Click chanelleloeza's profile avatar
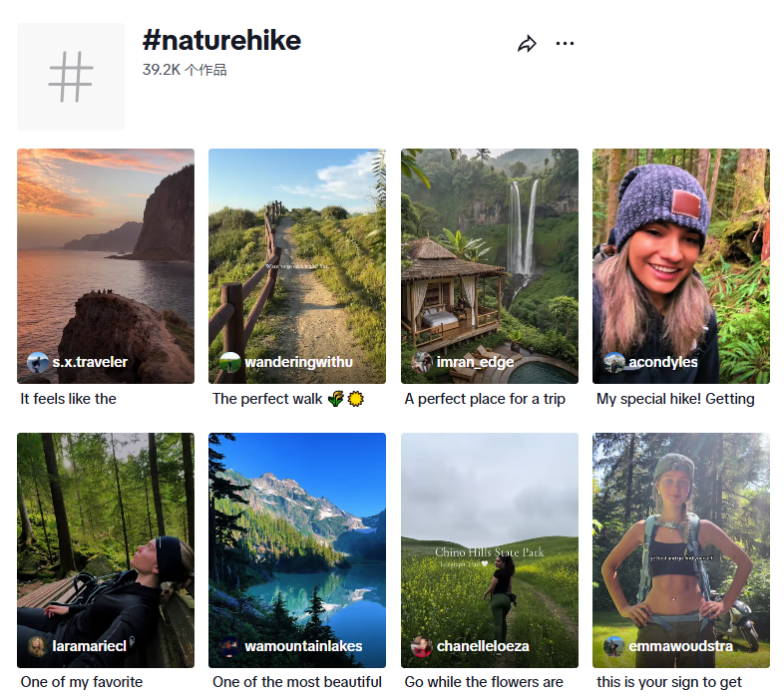 click(x=422, y=646)
